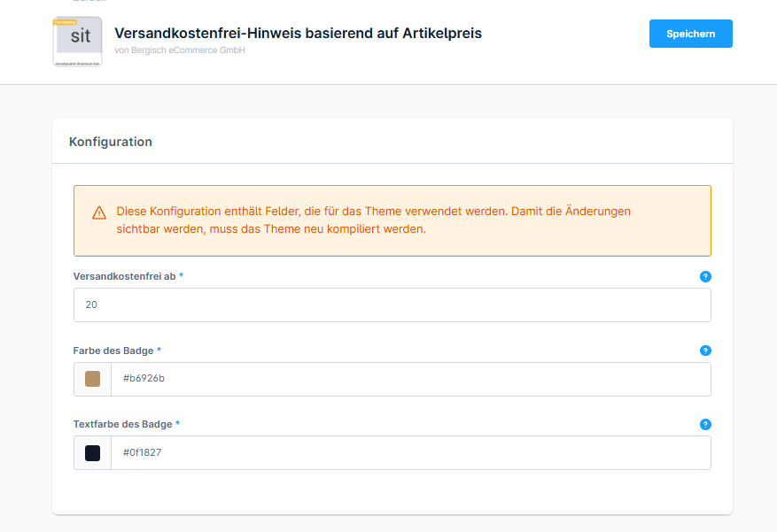Click the plugin logo thumbnail
This screenshot has height=532, width=777.
click(78, 42)
